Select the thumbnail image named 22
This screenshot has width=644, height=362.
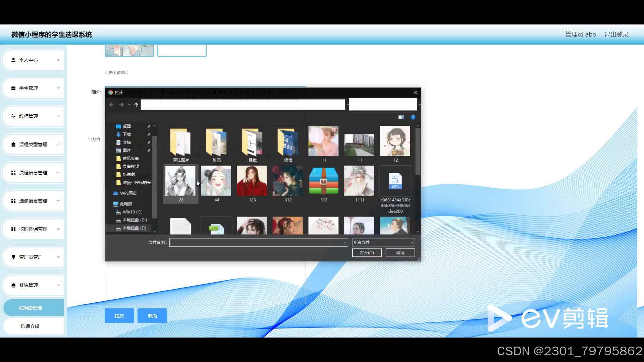180,181
